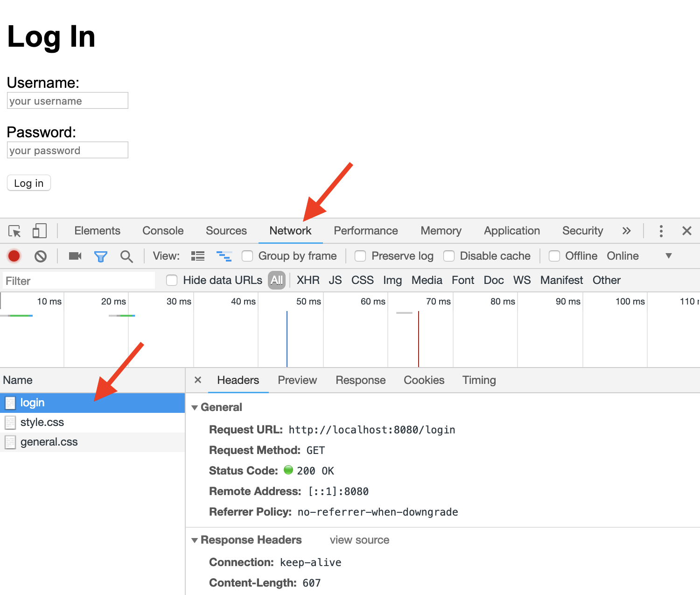The width and height of the screenshot is (700, 595).
Task: Click the style.css file icon
Action: [10, 423]
